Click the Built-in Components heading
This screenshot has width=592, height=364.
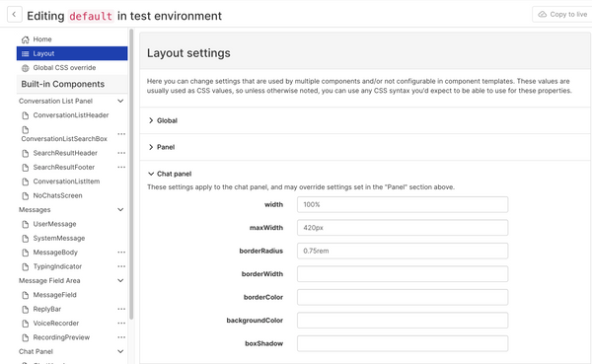(63, 84)
